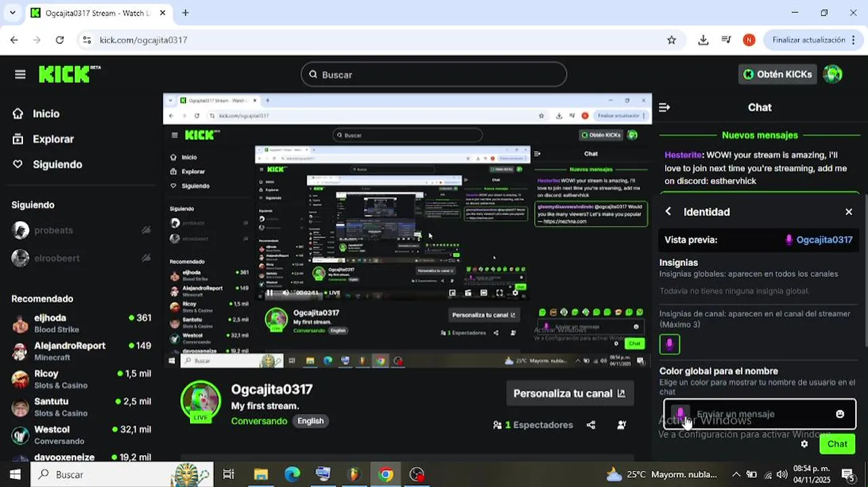Open chat settings gear icon
The width and height of the screenshot is (868, 487).
click(804, 444)
